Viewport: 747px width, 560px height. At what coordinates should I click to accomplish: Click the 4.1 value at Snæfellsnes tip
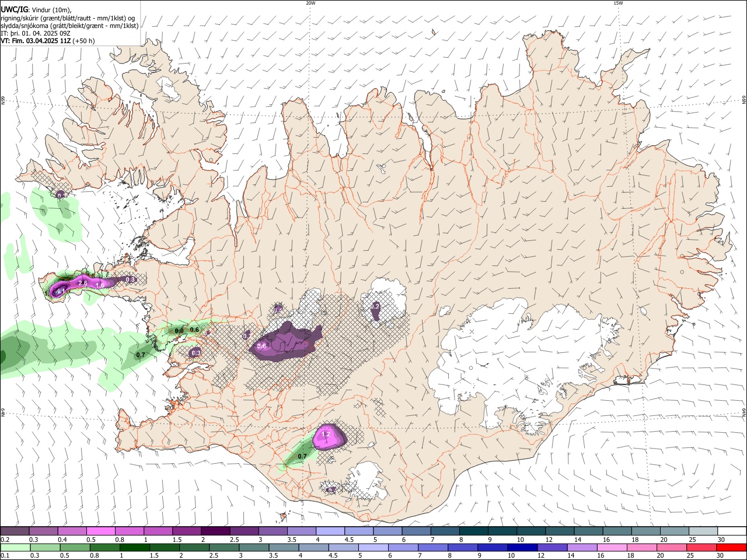(x=60, y=290)
